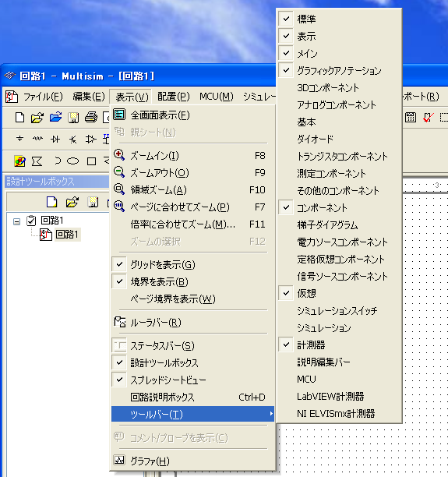
Task: Click the ellipse drawing tool icon
Action: coord(72,161)
